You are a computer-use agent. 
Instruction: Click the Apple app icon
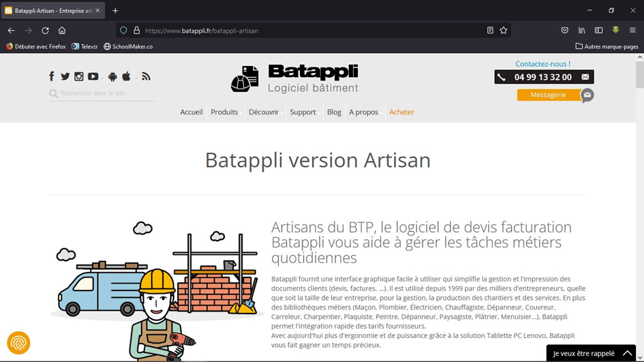coord(127,76)
